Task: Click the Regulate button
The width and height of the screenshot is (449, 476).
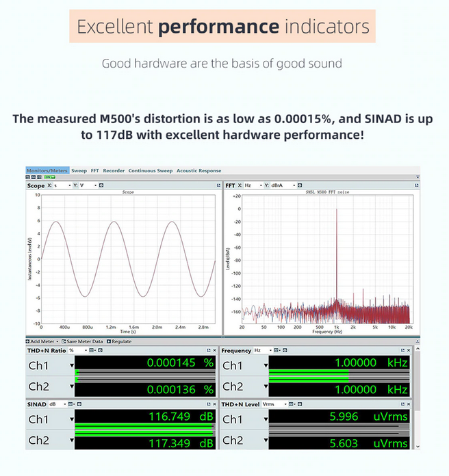Action: 119,341
